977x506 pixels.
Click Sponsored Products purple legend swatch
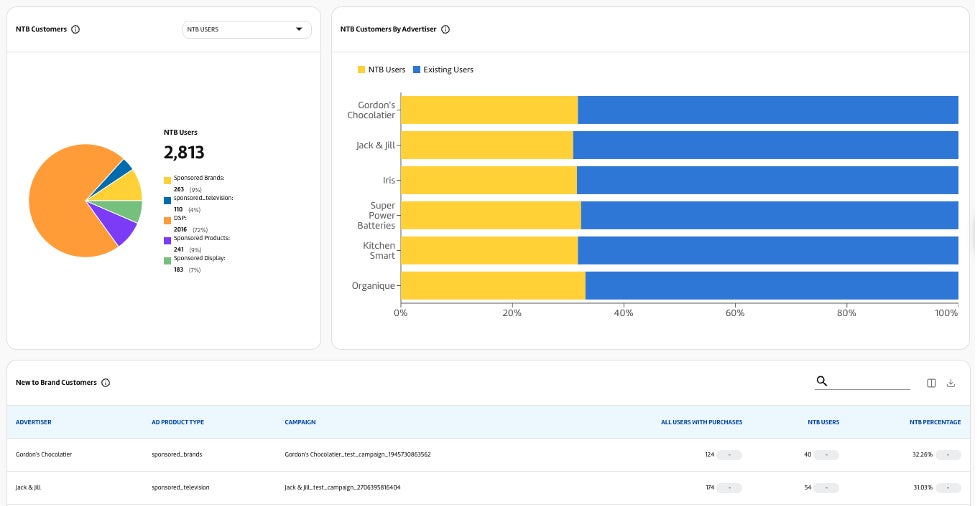[x=168, y=241]
